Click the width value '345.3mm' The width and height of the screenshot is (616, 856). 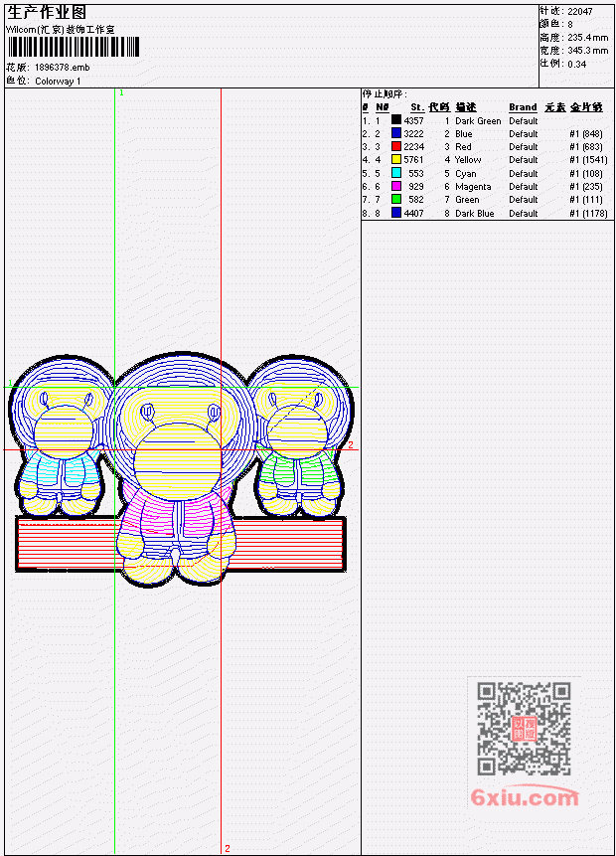587,51
